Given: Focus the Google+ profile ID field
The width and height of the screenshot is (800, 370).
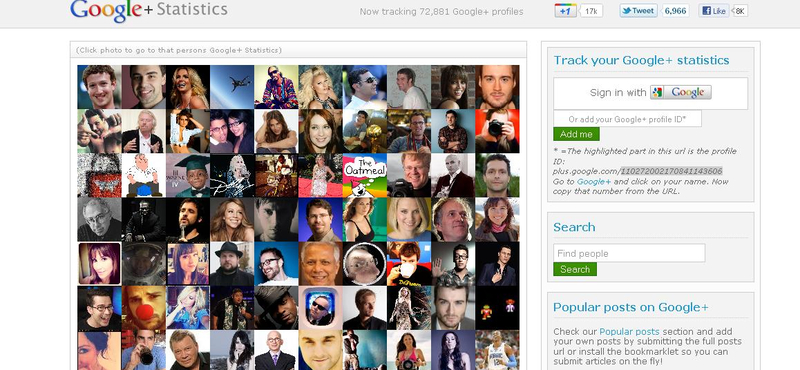Looking at the screenshot, I should click(627, 119).
